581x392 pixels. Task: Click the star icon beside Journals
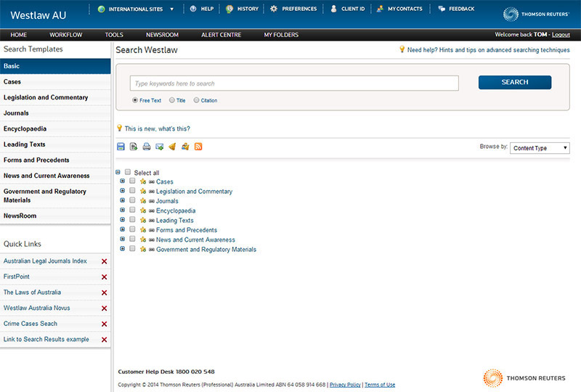(x=143, y=201)
